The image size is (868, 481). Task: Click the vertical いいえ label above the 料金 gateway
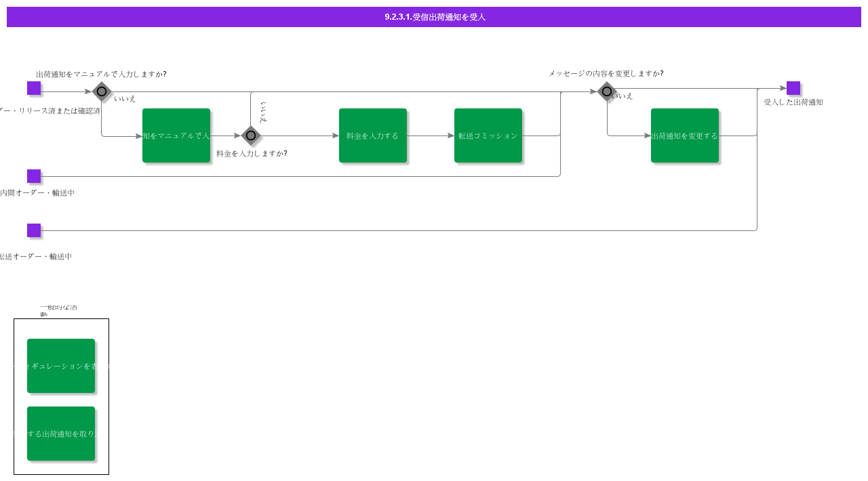[x=264, y=112]
